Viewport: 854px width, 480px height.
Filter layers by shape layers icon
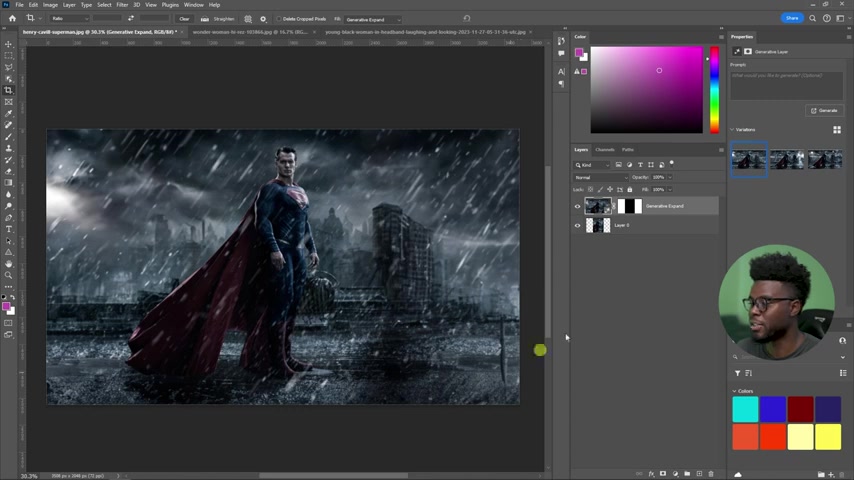651,165
